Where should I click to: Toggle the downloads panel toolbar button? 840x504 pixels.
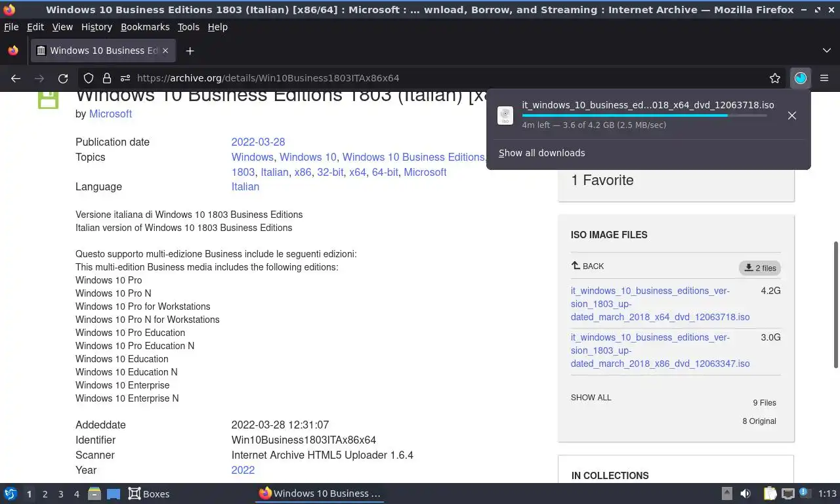point(801,78)
